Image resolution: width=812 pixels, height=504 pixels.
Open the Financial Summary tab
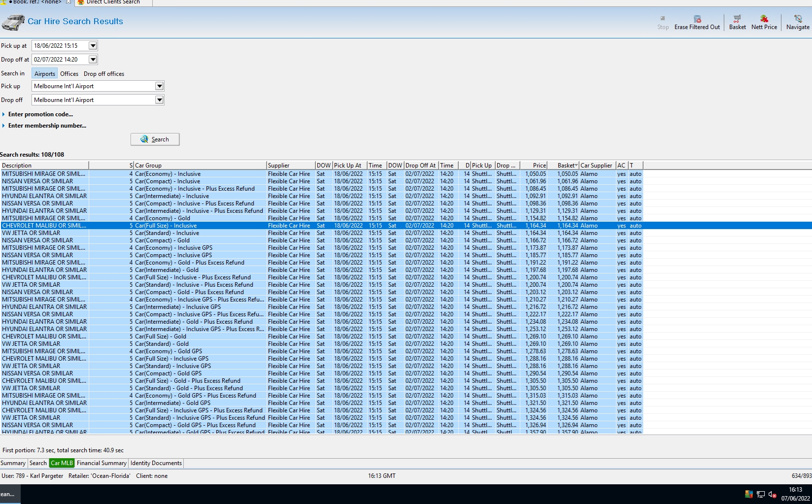pyautogui.click(x=101, y=463)
